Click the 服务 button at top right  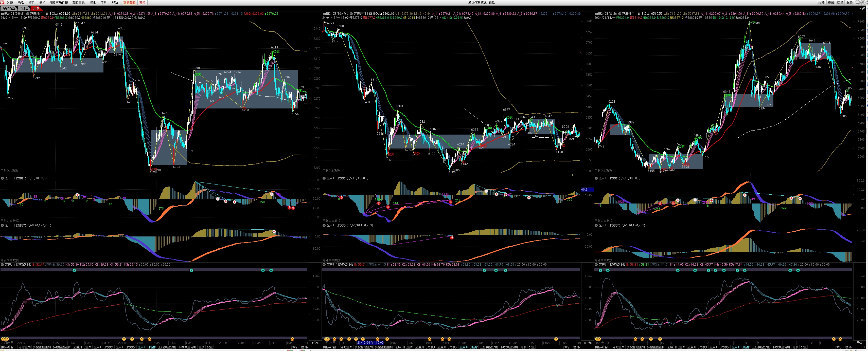click(x=849, y=2)
